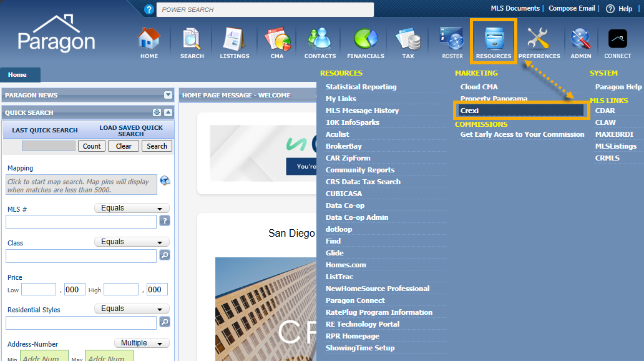Image resolution: width=644 pixels, height=361 pixels.
Task: Open Compose Email link
Action: [572, 8]
